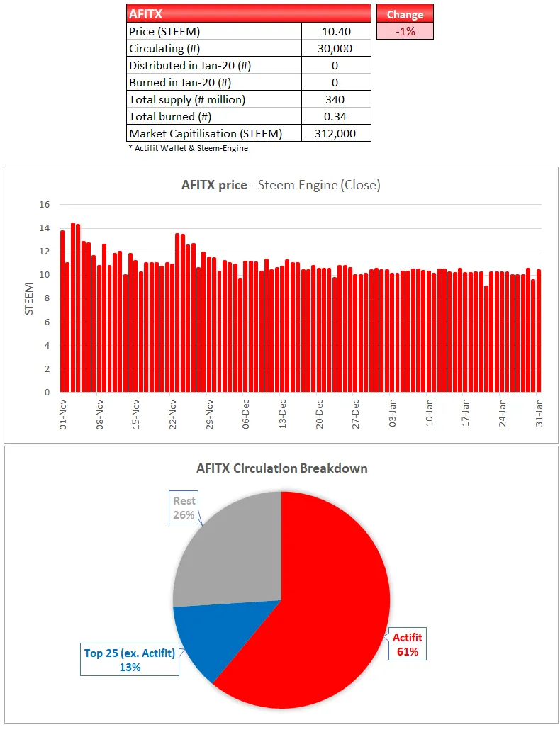Click the first bar above 01-Nov
This screenshot has height=737, width=560.
click(x=62, y=311)
